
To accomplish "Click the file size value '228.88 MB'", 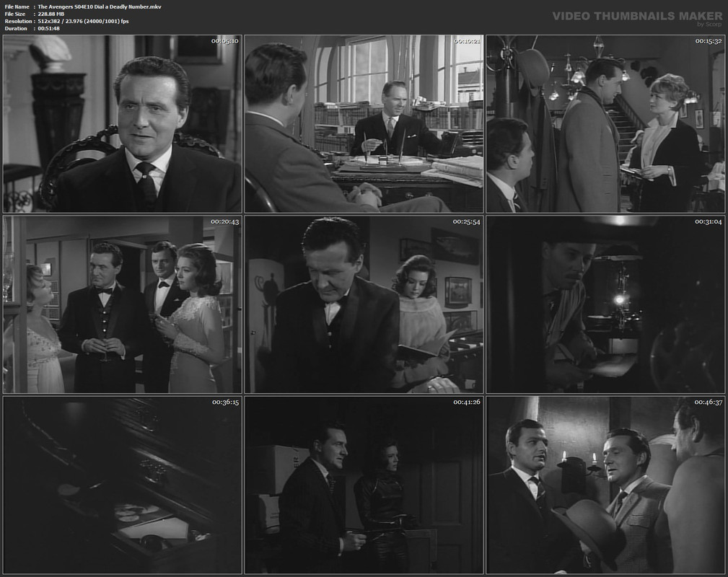I will (x=51, y=14).
